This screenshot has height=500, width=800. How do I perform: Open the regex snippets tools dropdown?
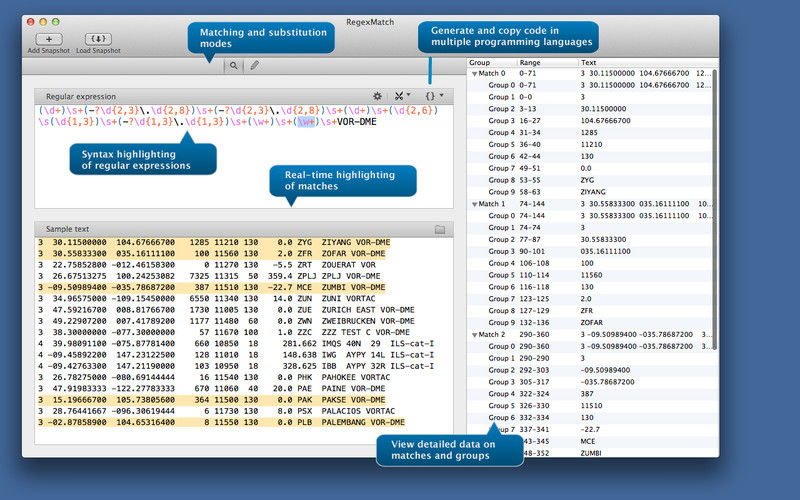pos(402,96)
